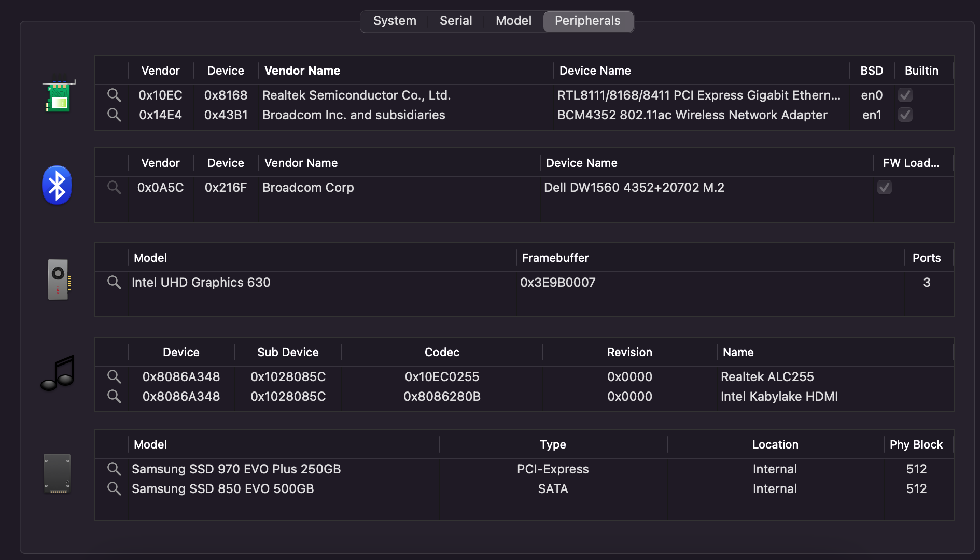Click the Bluetooth icon
Image resolution: width=980 pixels, height=560 pixels.
(x=57, y=185)
